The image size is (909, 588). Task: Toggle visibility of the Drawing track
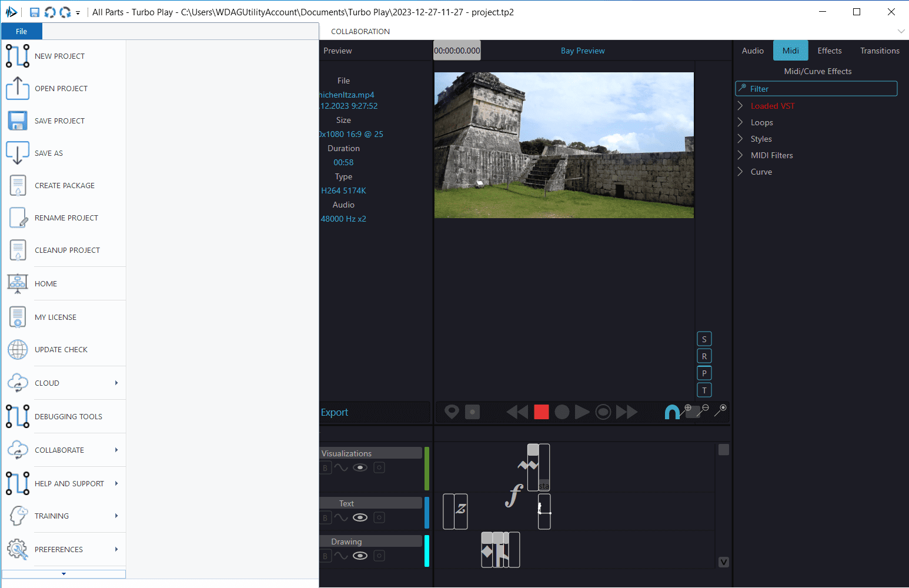(x=360, y=556)
